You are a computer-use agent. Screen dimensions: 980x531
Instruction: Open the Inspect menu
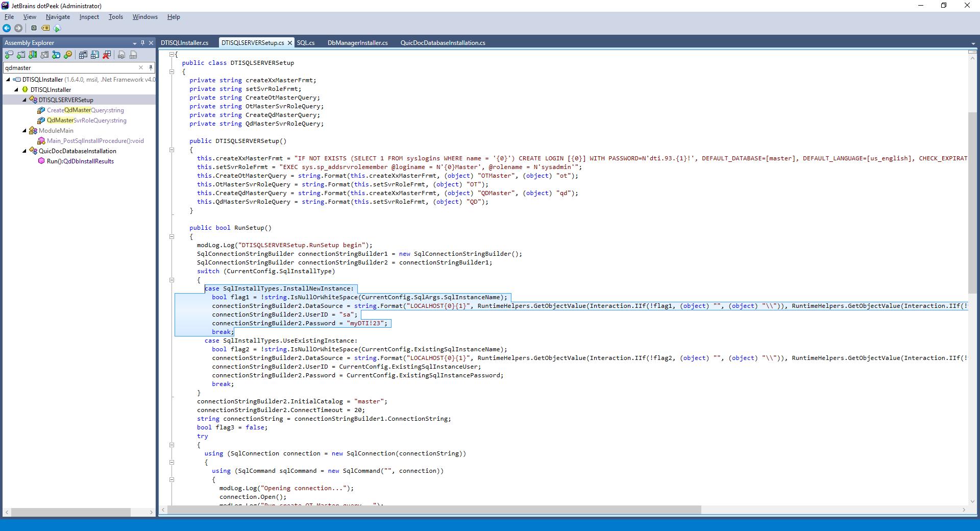click(x=89, y=17)
